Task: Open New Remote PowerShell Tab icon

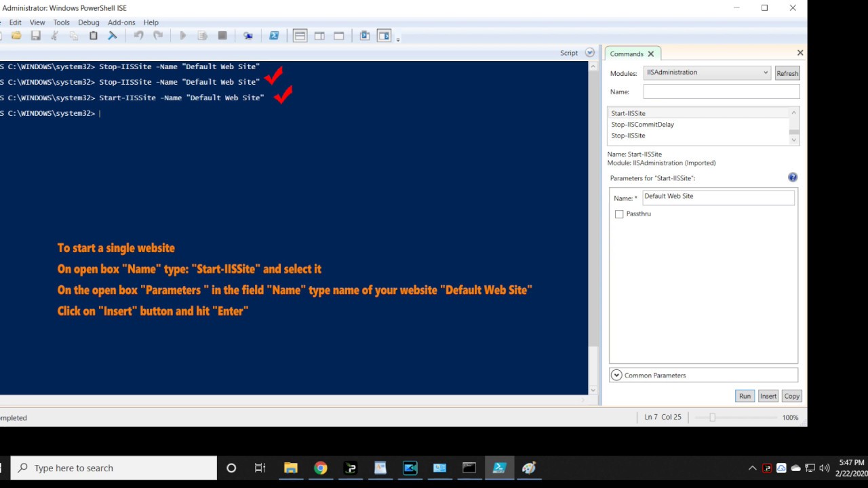Action: pyautogui.click(x=248, y=36)
